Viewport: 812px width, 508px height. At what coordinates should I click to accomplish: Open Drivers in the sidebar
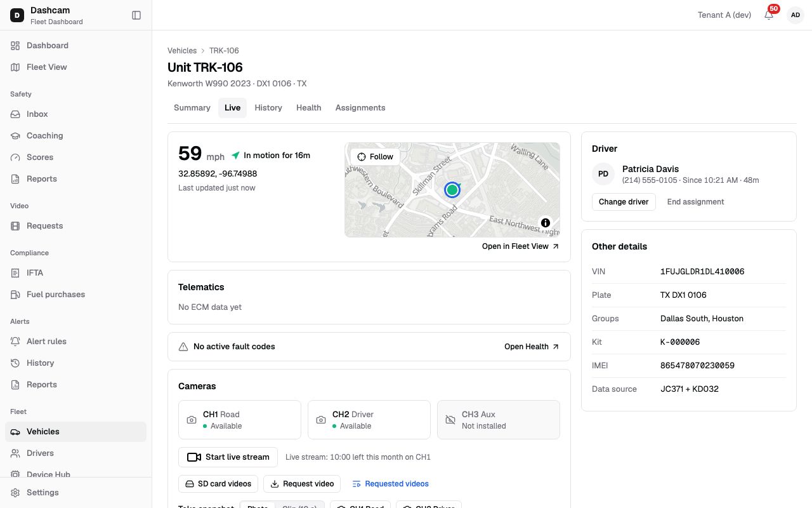point(75,453)
